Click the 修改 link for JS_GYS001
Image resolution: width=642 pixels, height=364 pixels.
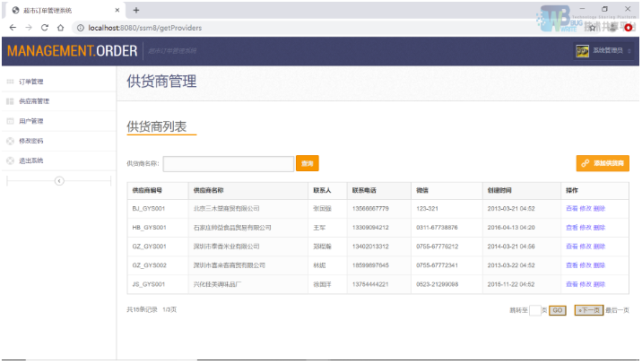point(586,284)
